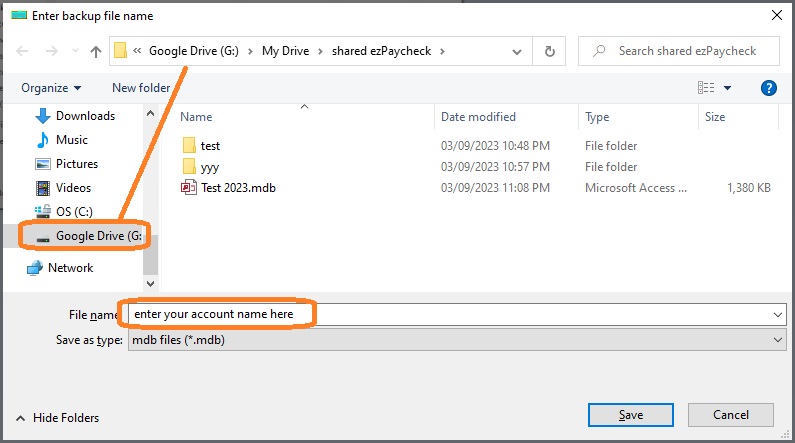Open the Save as type dropdown
The width and height of the screenshot is (795, 443).
coord(456,340)
